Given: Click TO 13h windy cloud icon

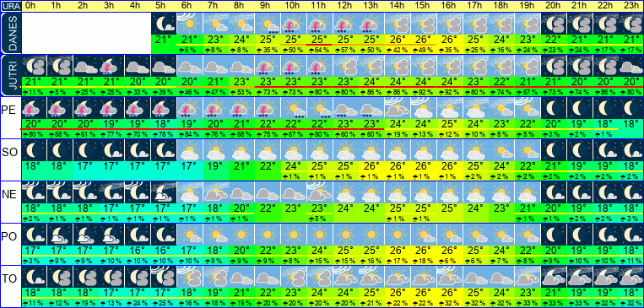Looking at the screenshot, I should point(371,277).
